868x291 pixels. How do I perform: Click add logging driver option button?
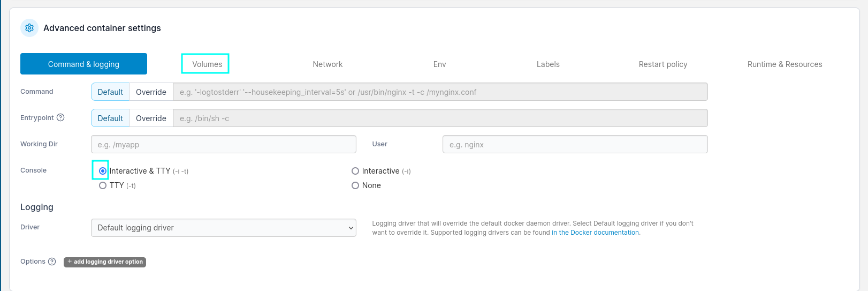pos(105,262)
